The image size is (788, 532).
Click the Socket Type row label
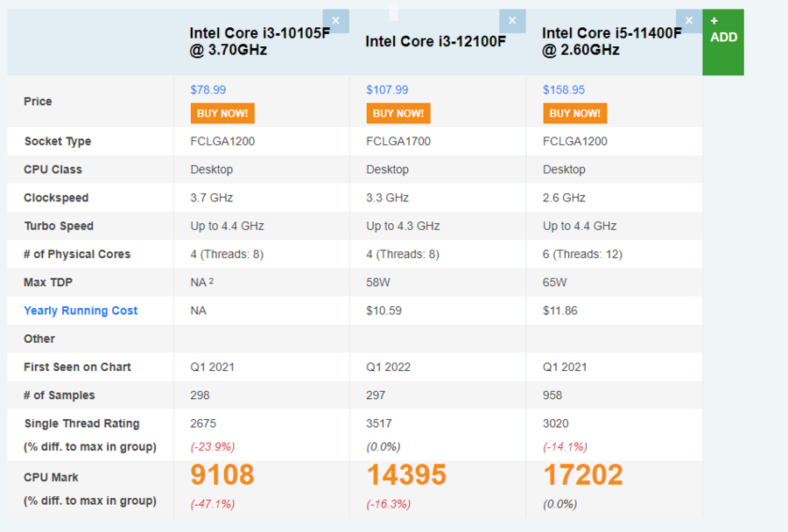58,141
